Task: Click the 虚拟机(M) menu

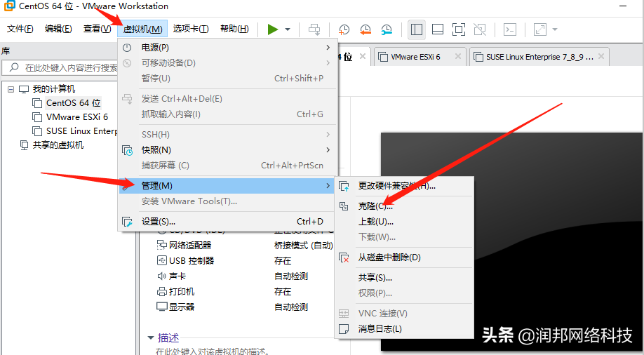Action: [142, 29]
